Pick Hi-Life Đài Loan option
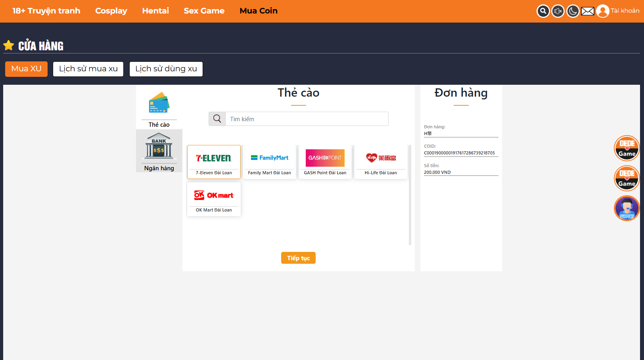644x360 pixels. (x=381, y=162)
